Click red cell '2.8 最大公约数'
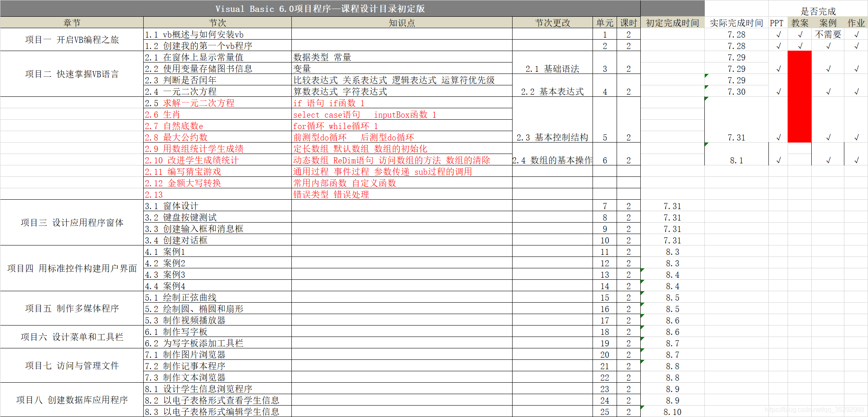Image resolution: width=868 pixels, height=417 pixels. (x=218, y=137)
